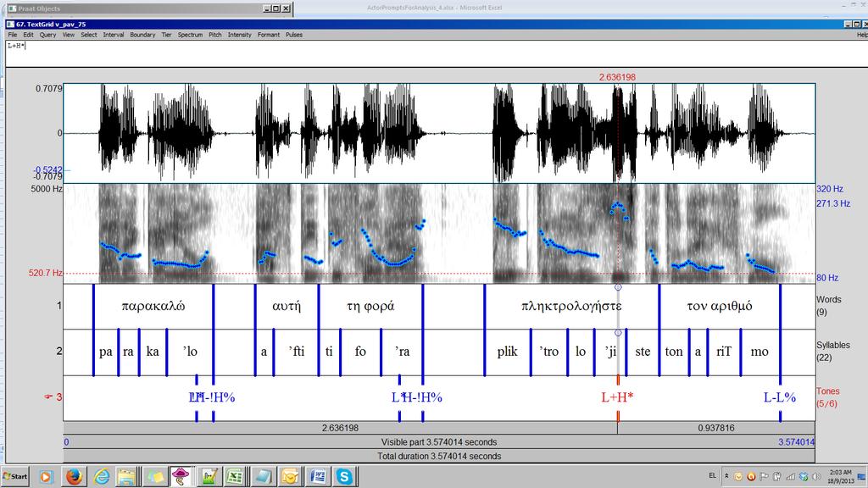This screenshot has height=488, width=868.
Task: Open Skype from the taskbar
Action: [344, 476]
